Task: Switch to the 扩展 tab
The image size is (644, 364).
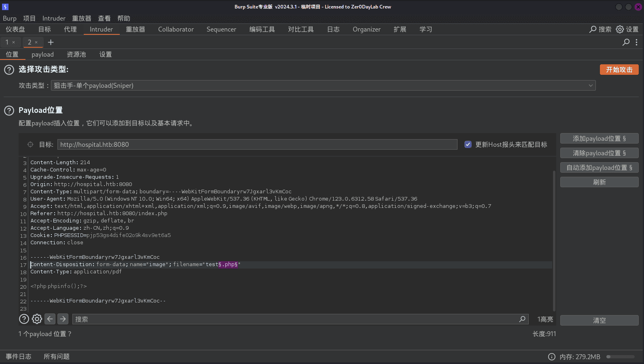Action: (x=400, y=29)
